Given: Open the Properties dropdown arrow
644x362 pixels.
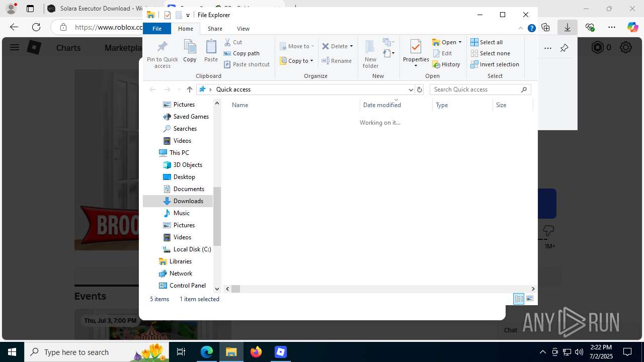Looking at the screenshot, I should point(416,65).
